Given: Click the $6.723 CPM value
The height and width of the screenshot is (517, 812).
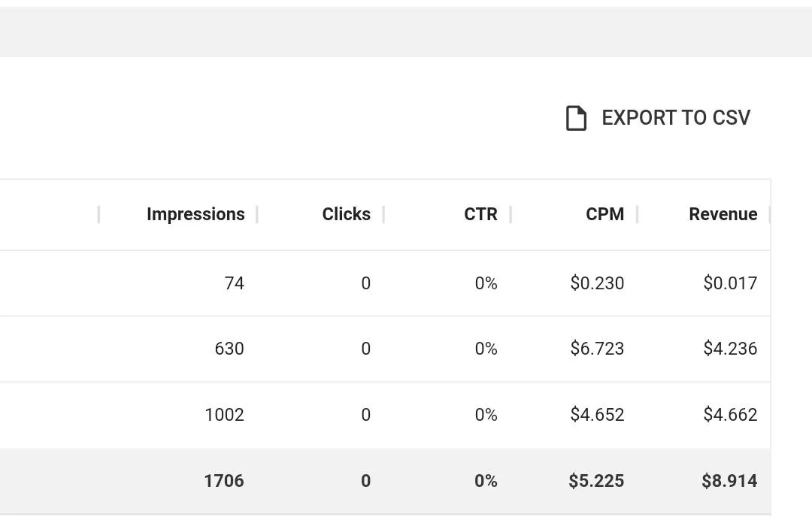Looking at the screenshot, I should tap(597, 349).
